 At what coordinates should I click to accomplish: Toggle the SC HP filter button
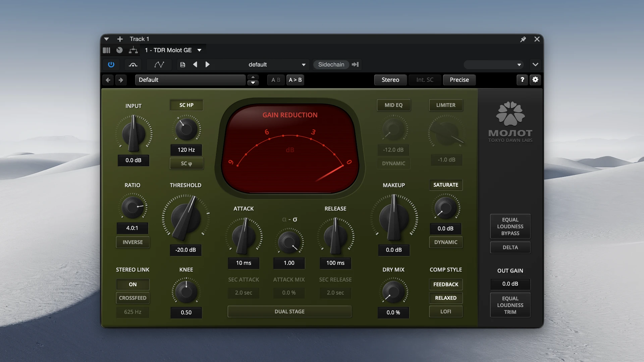coord(186,105)
